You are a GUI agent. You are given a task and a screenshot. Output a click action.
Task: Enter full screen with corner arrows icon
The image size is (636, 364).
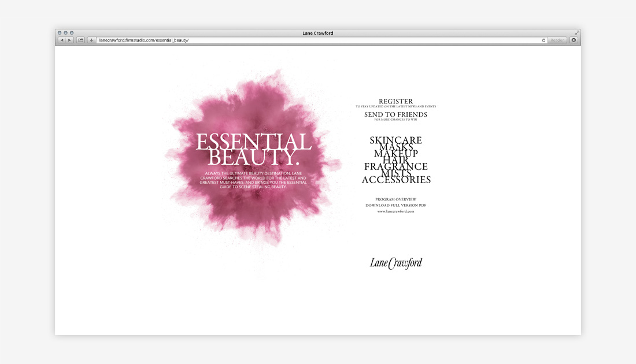576,33
